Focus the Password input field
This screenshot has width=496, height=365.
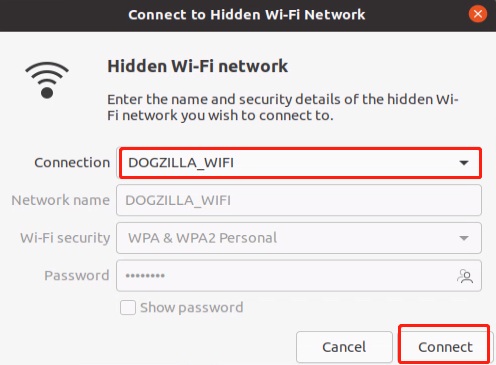(299, 276)
